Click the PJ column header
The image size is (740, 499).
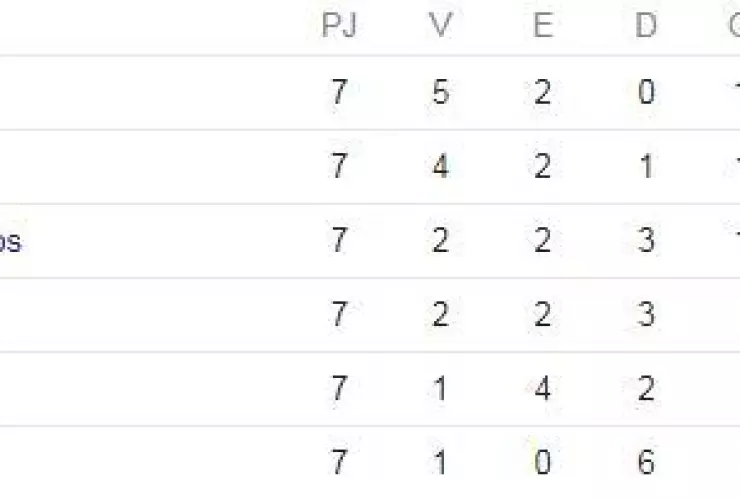pyautogui.click(x=339, y=26)
